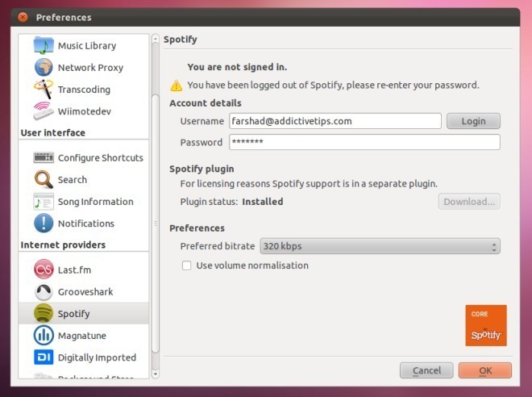Open the Search settings page
532x397 pixels.
(x=73, y=180)
